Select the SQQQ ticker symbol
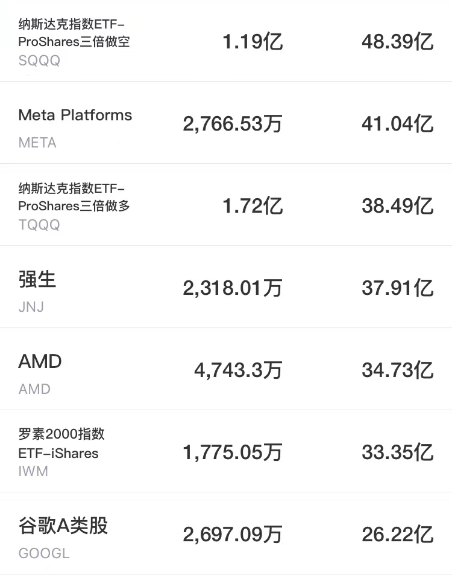Image resolution: width=453 pixels, height=575 pixels. [x=39, y=61]
